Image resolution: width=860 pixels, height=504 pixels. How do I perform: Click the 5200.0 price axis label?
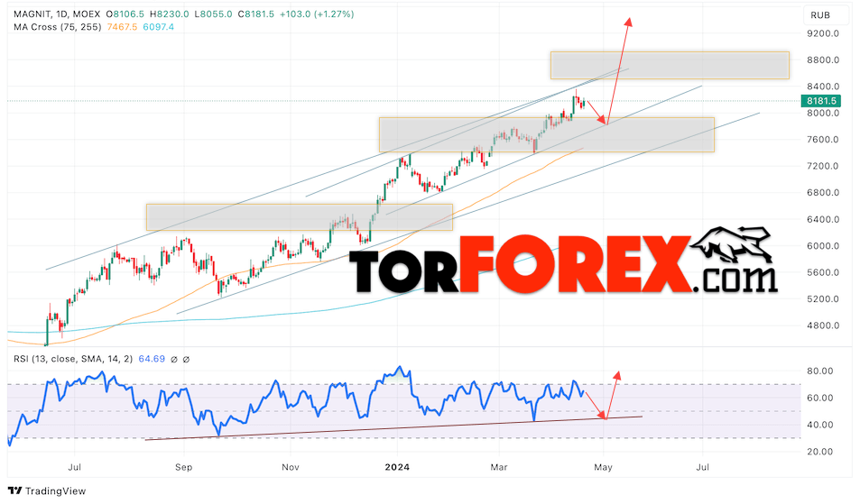(823, 299)
